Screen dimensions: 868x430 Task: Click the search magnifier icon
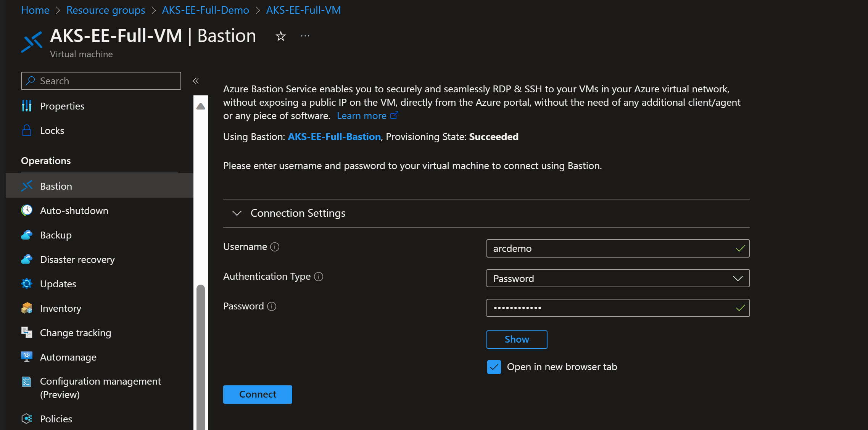point(31,81)
